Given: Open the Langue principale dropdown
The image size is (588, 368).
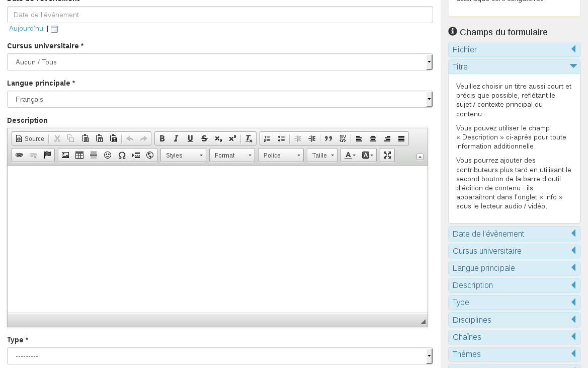Looking at the screenshot, I should 220,99.
